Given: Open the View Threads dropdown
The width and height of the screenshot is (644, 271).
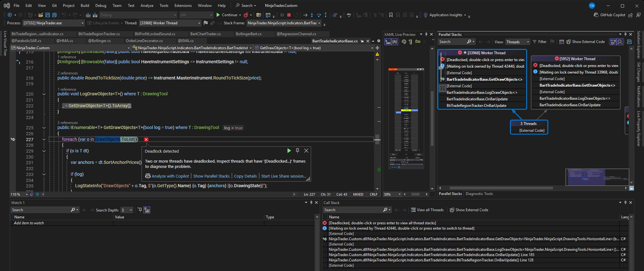Looking at the screenshot, I should click(x=517, y=42).
